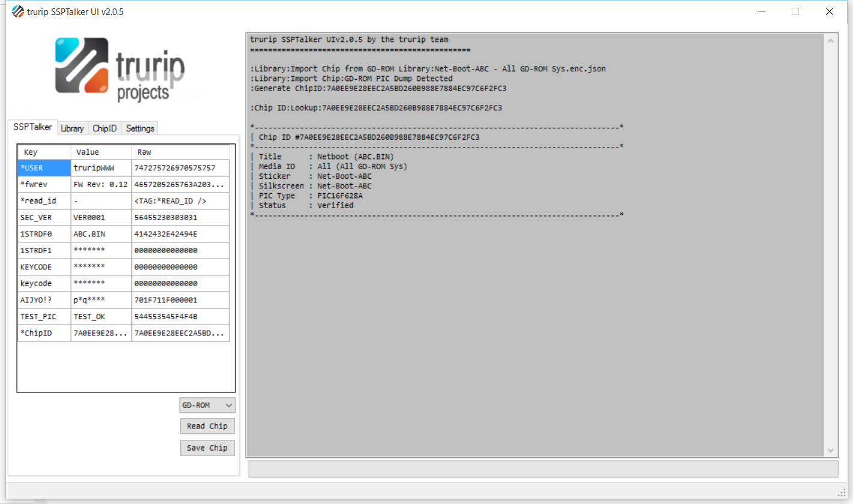Minimize the SSPTalker window

[761, 11]
